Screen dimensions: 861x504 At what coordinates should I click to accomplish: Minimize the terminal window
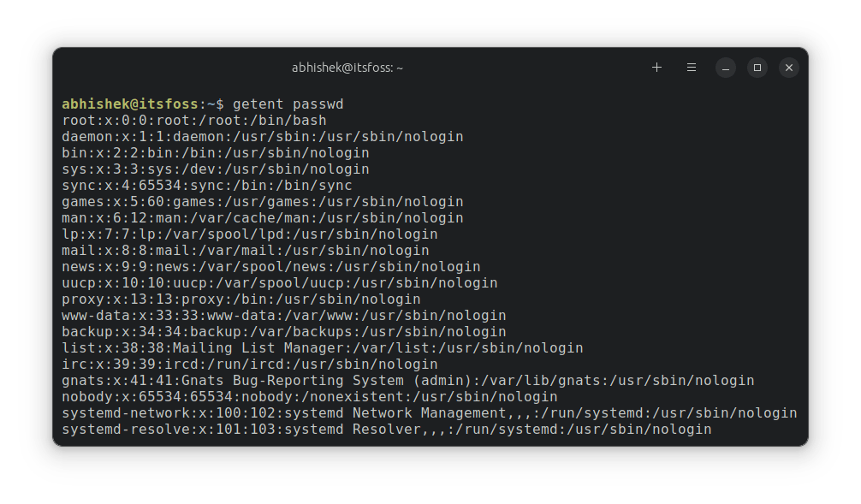[x=725, y=67]
